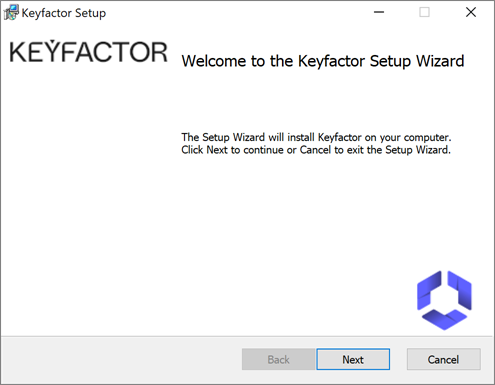Click 'The Setup Wizard will install' sentence

tap(316, 137)
